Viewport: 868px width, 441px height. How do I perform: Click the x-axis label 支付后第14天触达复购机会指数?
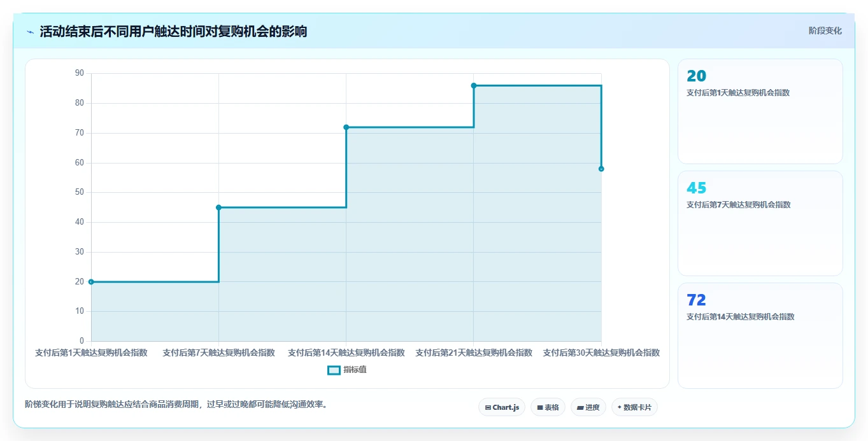click(x=346, y=353)
